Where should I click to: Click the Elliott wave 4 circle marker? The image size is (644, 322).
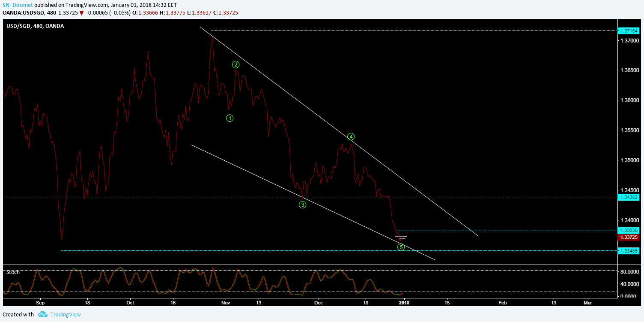(x=351, y=136)
